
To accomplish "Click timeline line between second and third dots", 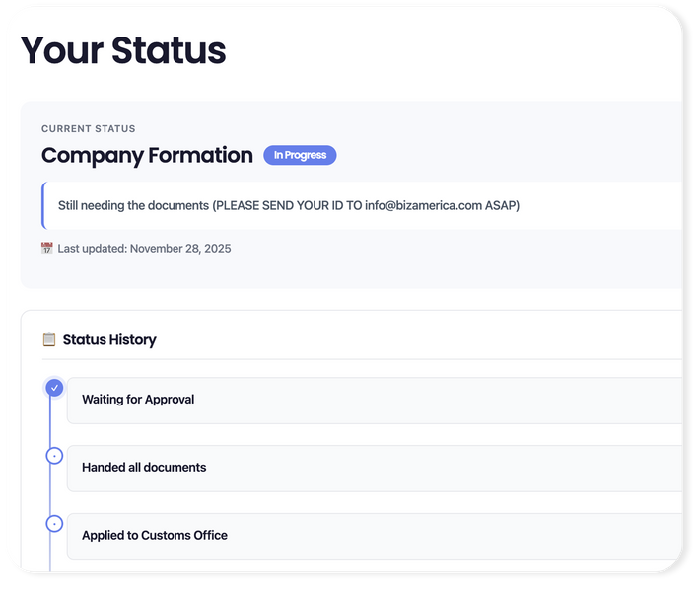I will pyautogui.click(x=50, y=490).
